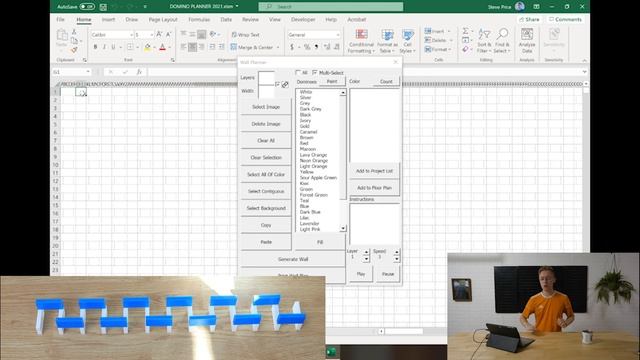Click the Clear eraser icon in Editing

pyautogui.click(x=465, y=49)
